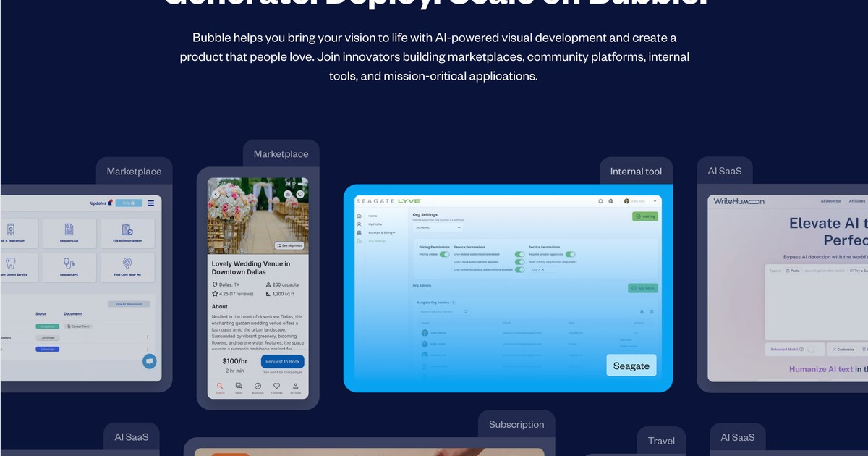The image size is (868, 456).
Task: Click the Org Admins filter icon
Action: (x=642, y=311)
